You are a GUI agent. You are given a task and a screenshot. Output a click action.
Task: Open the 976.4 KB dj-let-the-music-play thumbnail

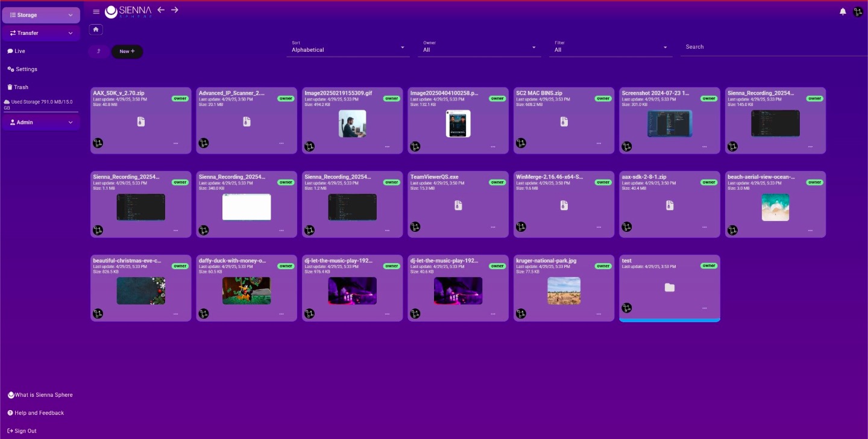[352, 290]
